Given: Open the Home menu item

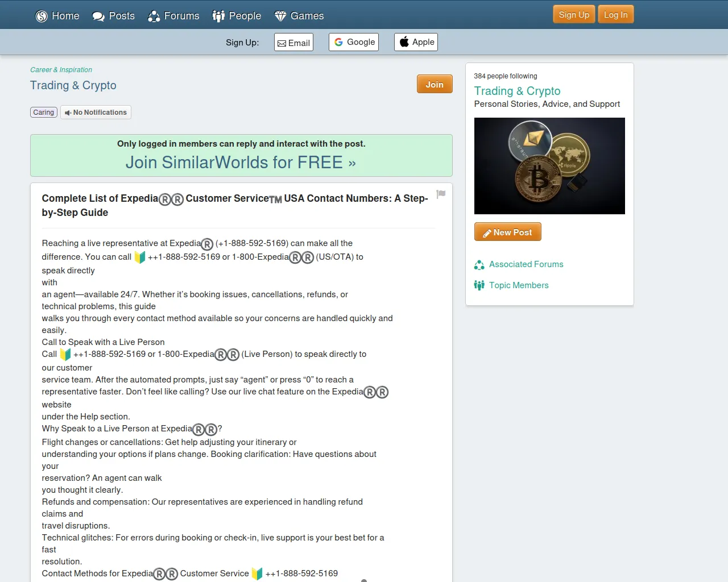Looking at the screenshot, I should pos(57,16).
